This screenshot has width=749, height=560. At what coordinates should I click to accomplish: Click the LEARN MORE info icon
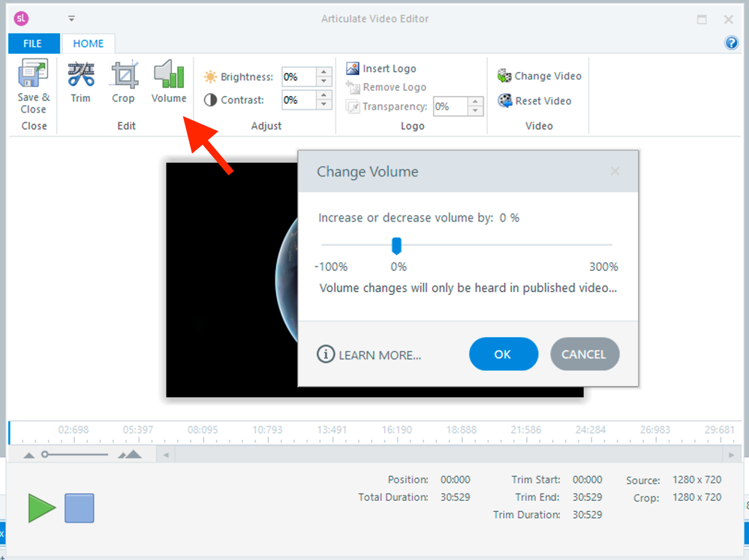point(326,354)
